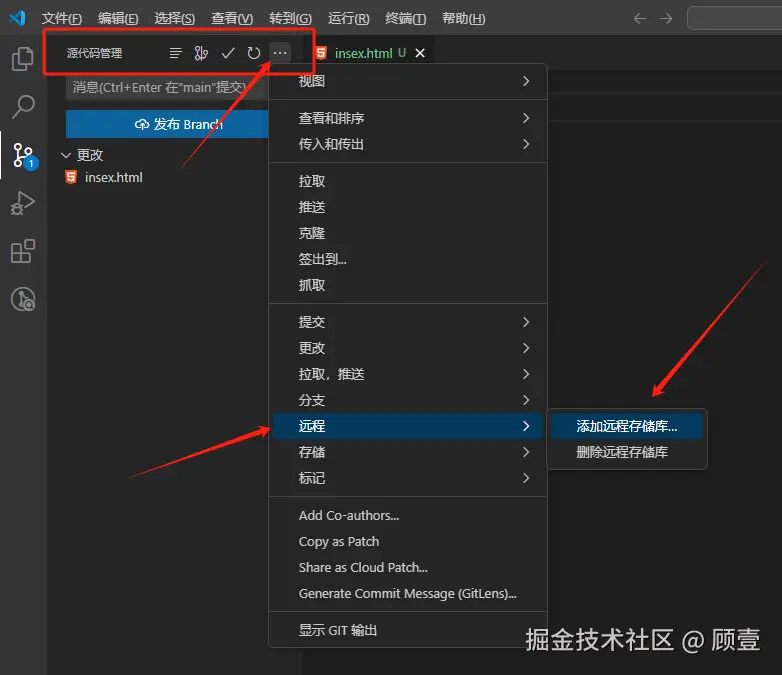Screen dimensions: 782x675
Task: Choose 拉取 from the context menu
Action: 408,181
